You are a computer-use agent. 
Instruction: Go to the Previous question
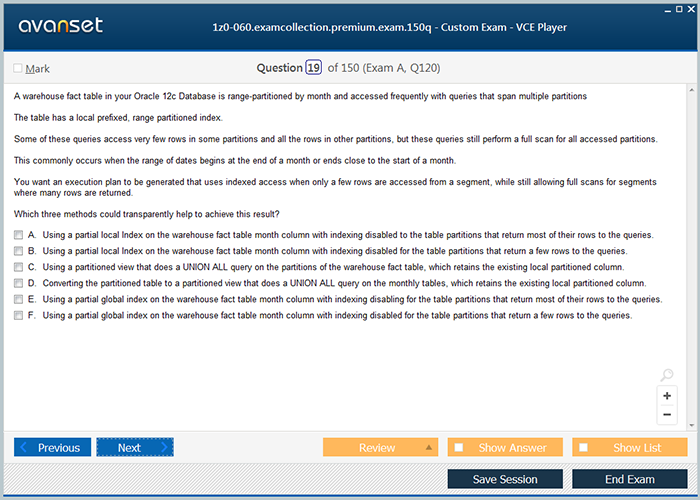pos(52,447)
